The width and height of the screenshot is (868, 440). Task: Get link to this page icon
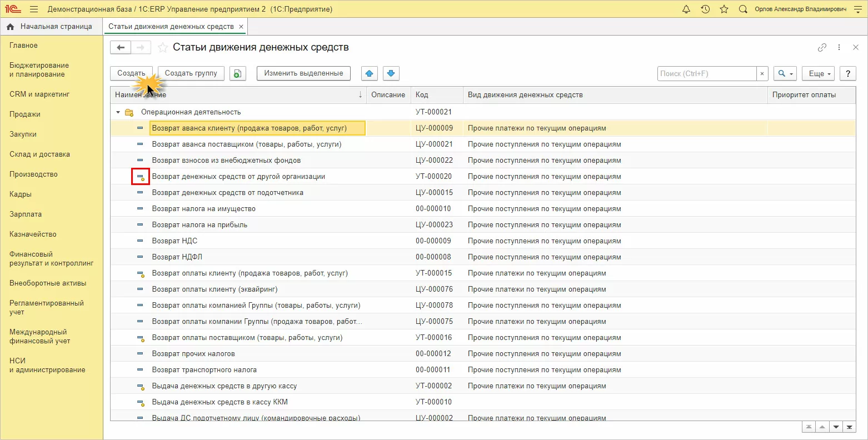click(x=822, y=48)
